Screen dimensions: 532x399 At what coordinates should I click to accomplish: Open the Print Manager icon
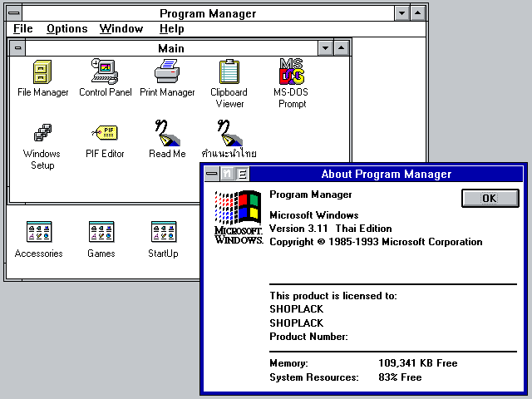point(167,71)
